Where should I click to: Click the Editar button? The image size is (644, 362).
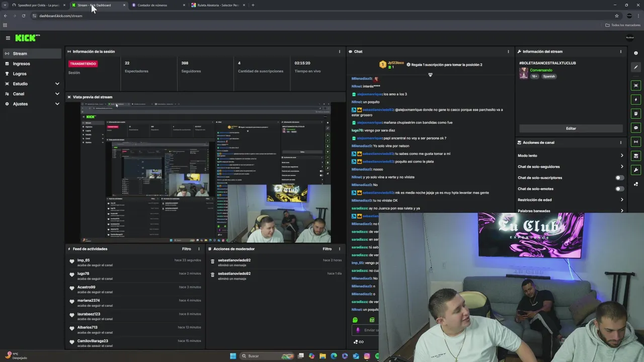coord(571,128)
